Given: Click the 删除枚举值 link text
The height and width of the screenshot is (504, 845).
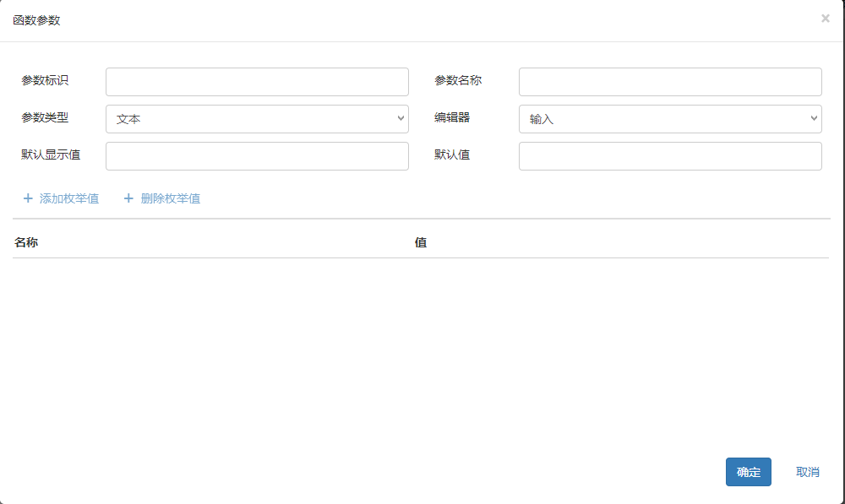Looking at the screenshot, I should [171, 198].
